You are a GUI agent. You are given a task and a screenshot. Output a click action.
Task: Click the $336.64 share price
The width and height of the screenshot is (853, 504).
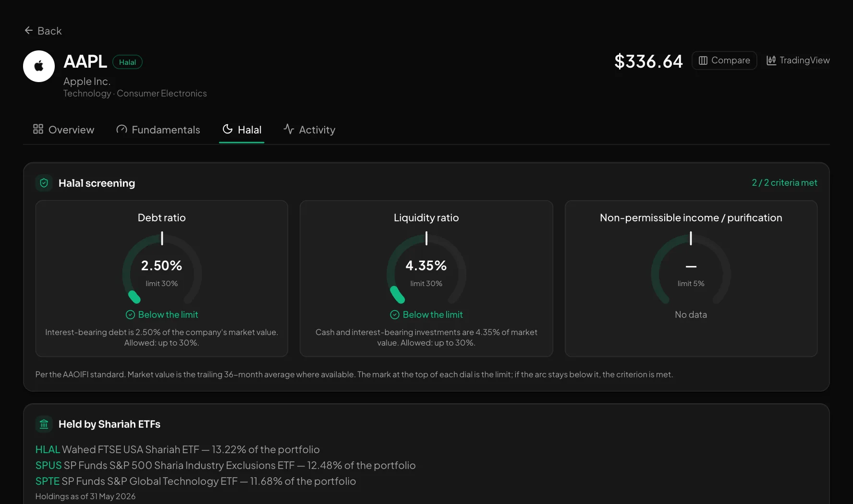648,61
